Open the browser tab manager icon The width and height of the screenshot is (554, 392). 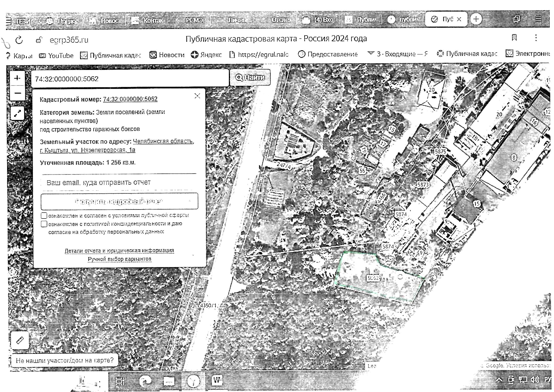point(516,19)
